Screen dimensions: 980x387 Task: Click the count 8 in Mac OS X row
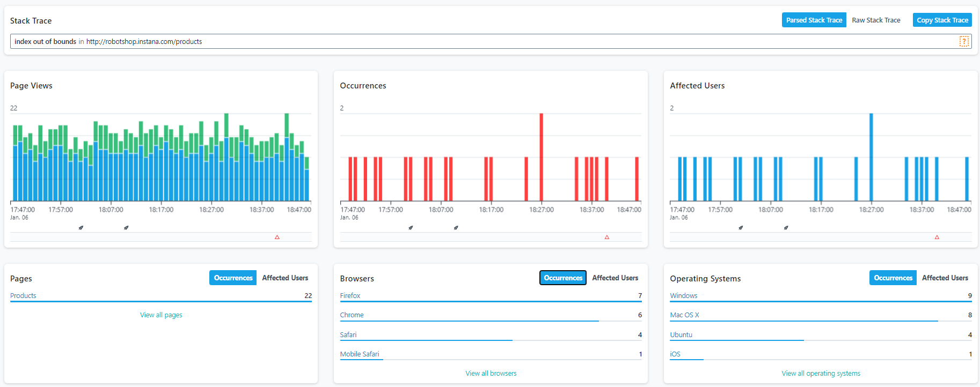(970, 315)
